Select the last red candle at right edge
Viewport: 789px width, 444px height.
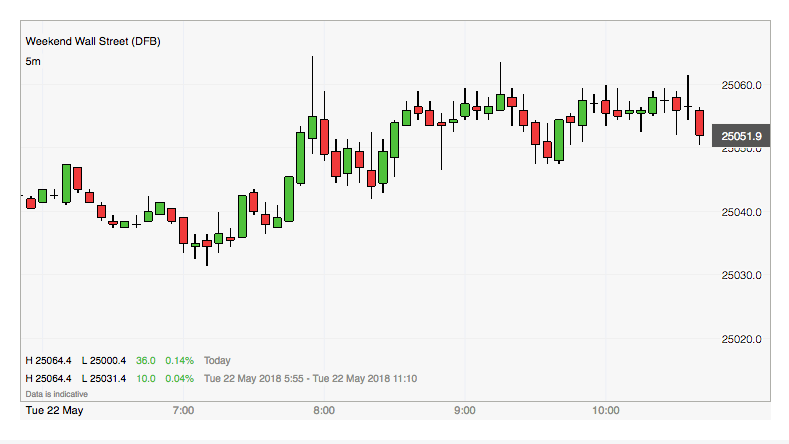coord(700,123)
